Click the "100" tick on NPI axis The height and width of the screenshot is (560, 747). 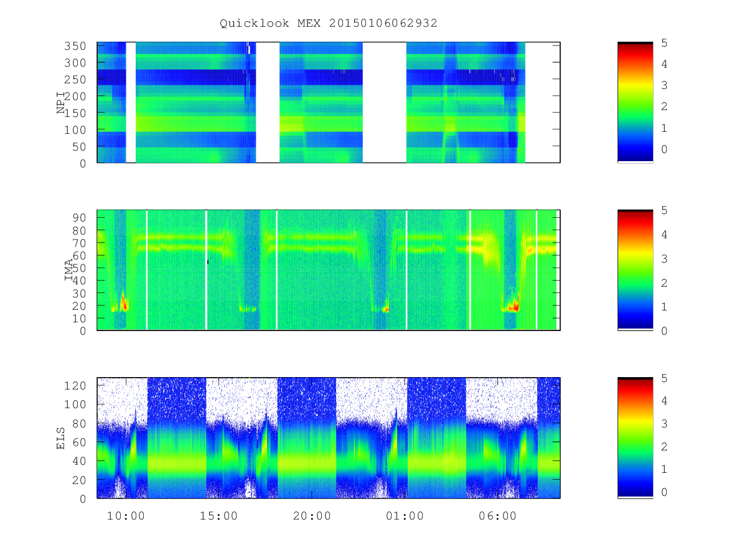coord(75,130)
